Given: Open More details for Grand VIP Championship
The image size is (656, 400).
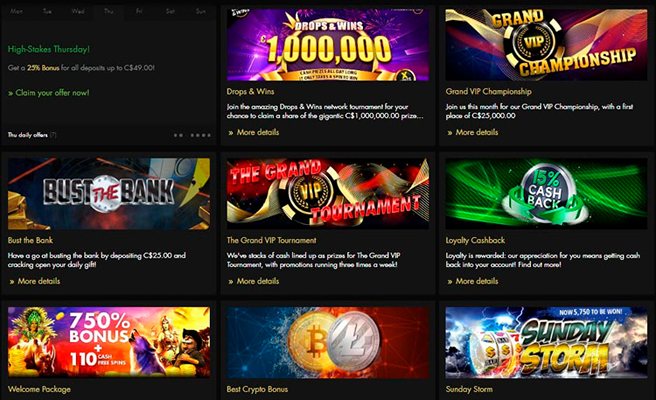Looking at the screenshot, I should pos(473,132).
